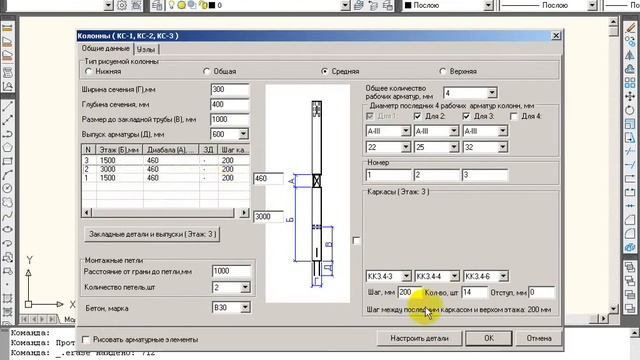Click the Шаг ка. column header
This screenshot has height=360, width=640.
pos(233,150)
